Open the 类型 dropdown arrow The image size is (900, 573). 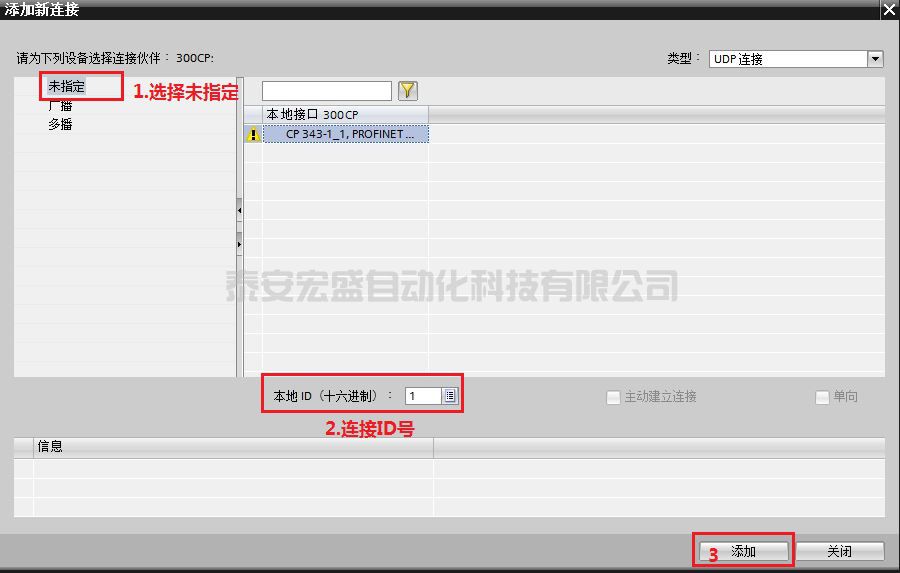(875, 59)
